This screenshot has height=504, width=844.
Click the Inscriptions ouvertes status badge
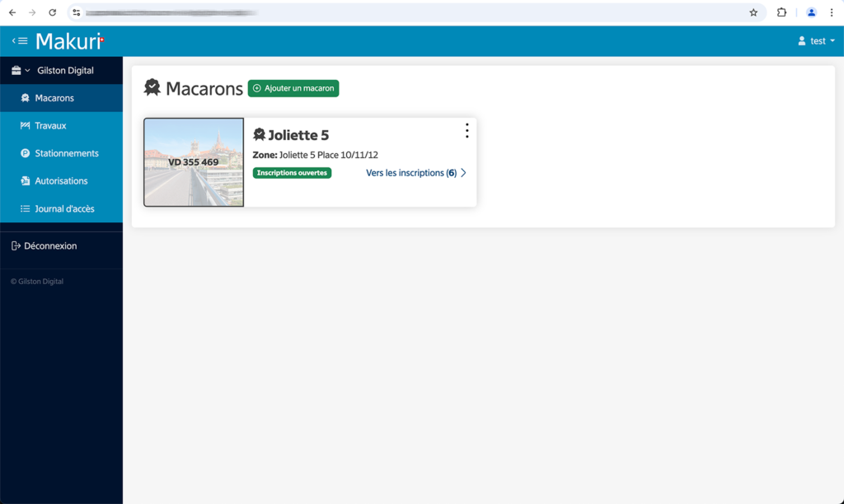[x=292, y=173]
